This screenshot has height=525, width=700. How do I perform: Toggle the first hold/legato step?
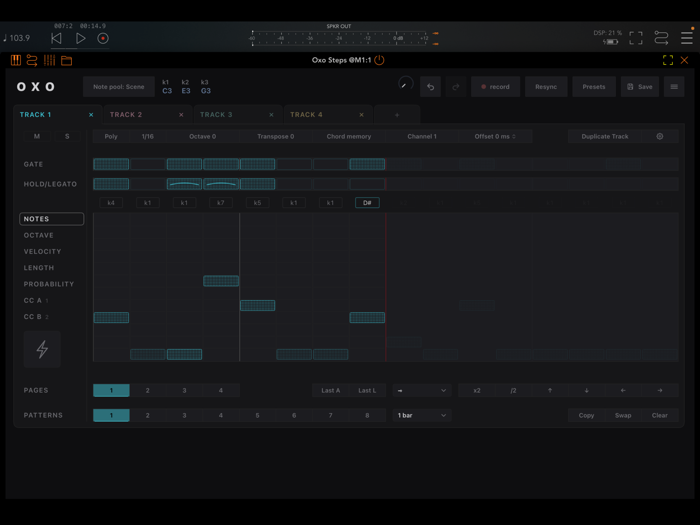pyautogui.click(x=111, y=184)
